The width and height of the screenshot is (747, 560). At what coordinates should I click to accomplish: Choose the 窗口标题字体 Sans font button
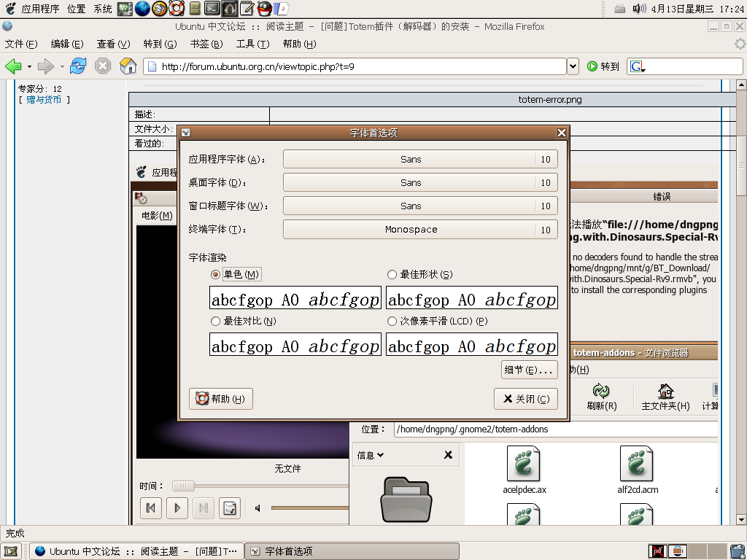420,206
